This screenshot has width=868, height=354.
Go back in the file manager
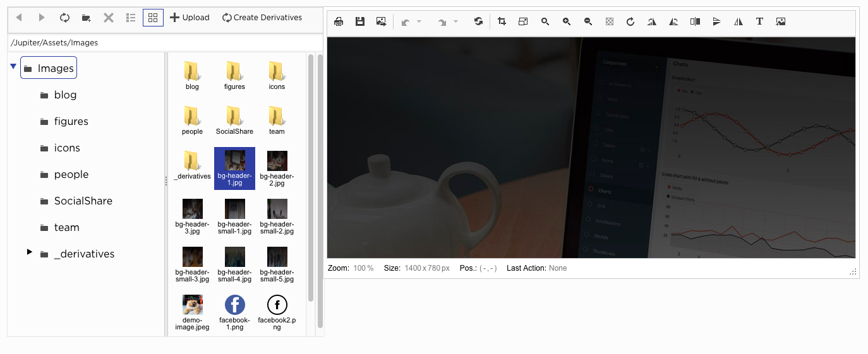pos(19,18)
